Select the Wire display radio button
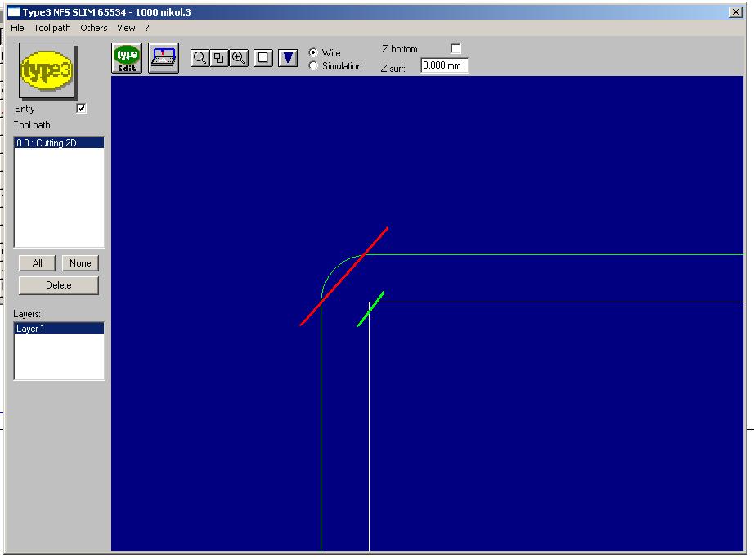The width and height of the screenshot is (754, 560). coord(313,52)
